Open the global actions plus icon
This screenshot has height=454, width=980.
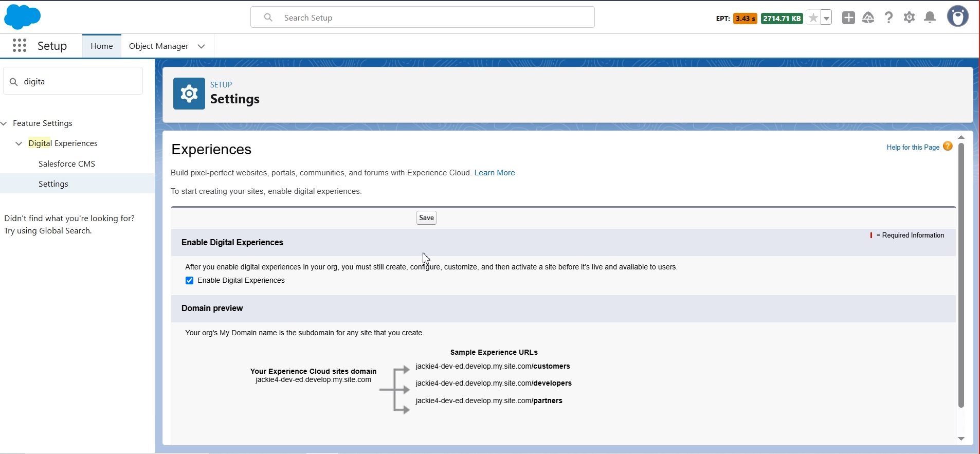point(848,18)
